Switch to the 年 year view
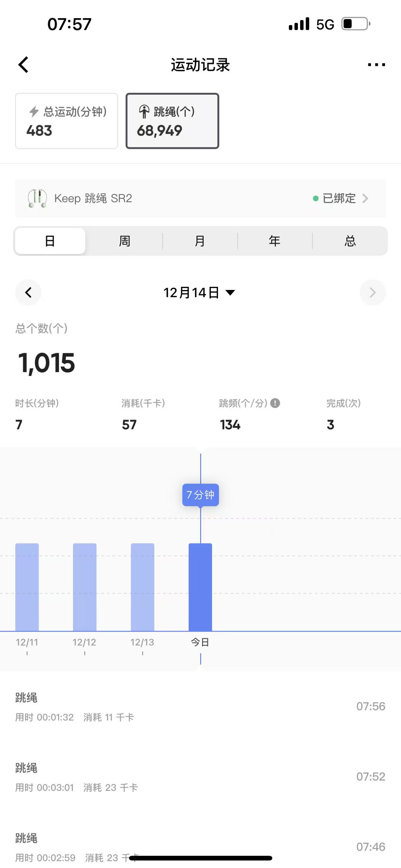Screen dimensions: 401x868 (275, 241)
